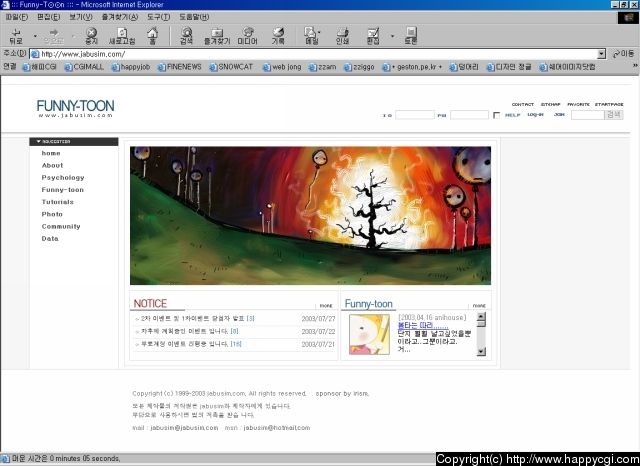This screenshot has width=640, height=466.
Task: Click the Funny-toon cartoon thumbnail image
Action: [369, 334]
